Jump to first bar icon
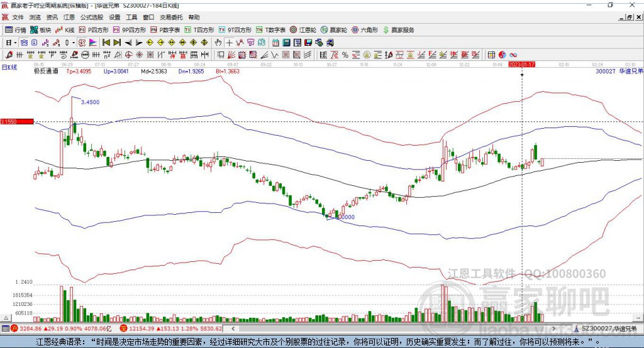The height and width of the screenshot is (348, 644). coord(106,43)
